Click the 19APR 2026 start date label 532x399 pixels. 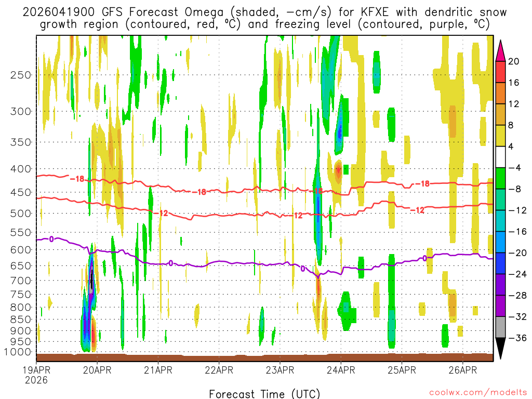click(36, 375)
